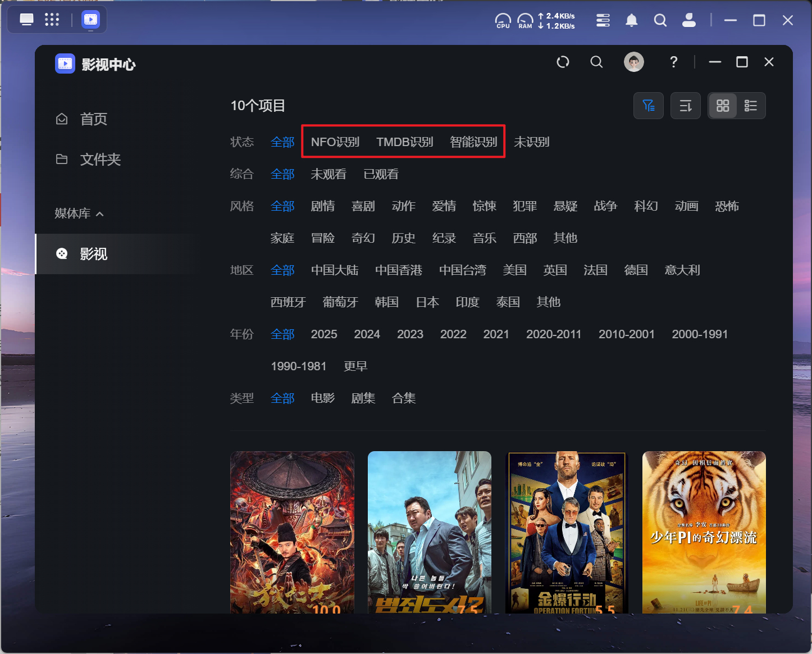Image resolution: width=812 pixels, height=654 pixels.
Task: Click the refresh icon in 影视中心 header
Action: click(x=563, y=62)
